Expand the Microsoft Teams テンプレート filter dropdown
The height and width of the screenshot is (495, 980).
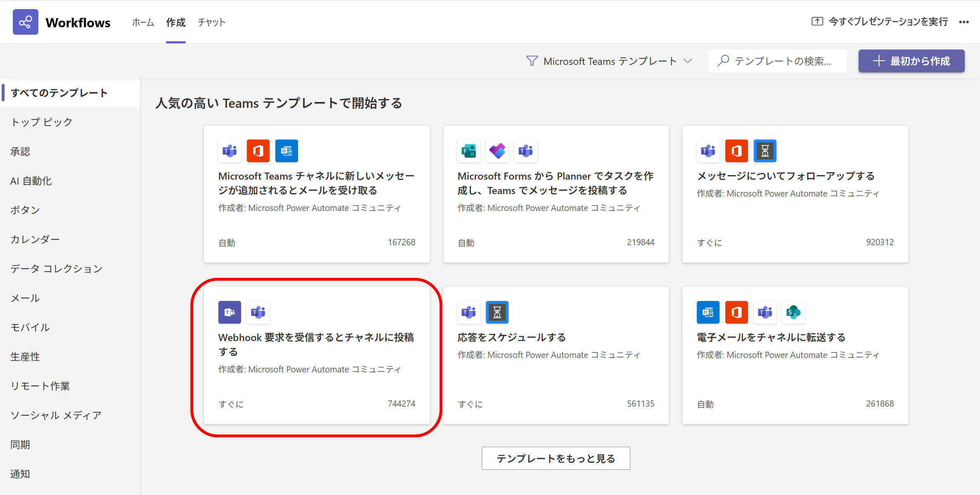click(x=609, y=61)
